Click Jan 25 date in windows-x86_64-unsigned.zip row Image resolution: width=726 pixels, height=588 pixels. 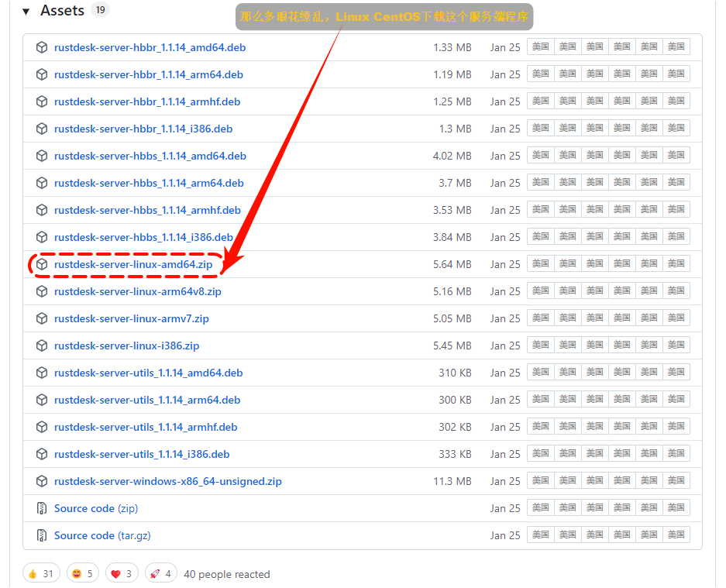[505, 481]
